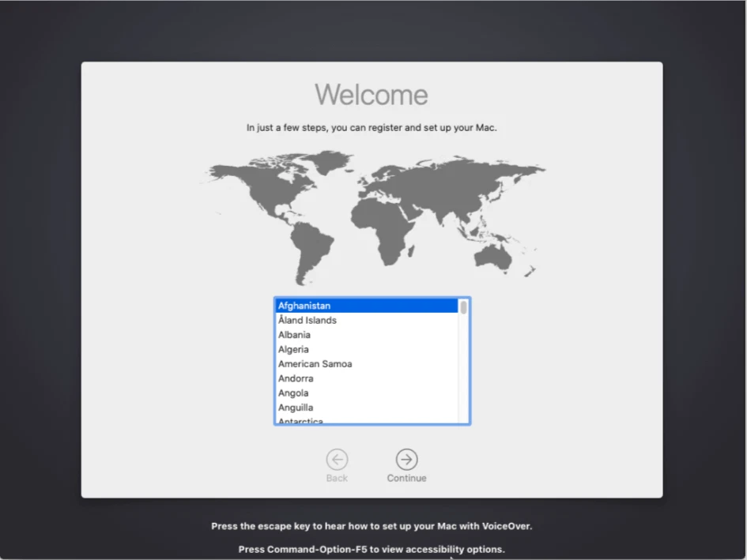Click the Continue button label

(406, 478)
